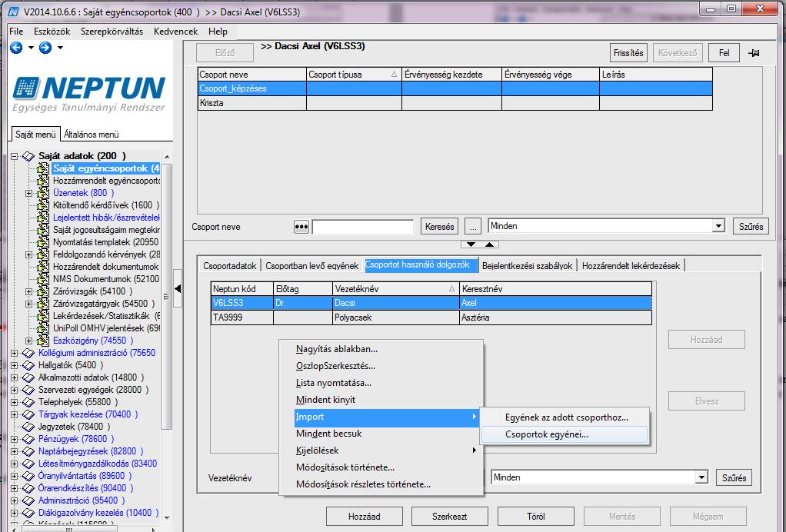Click the Töröl button

click(536, 517)
